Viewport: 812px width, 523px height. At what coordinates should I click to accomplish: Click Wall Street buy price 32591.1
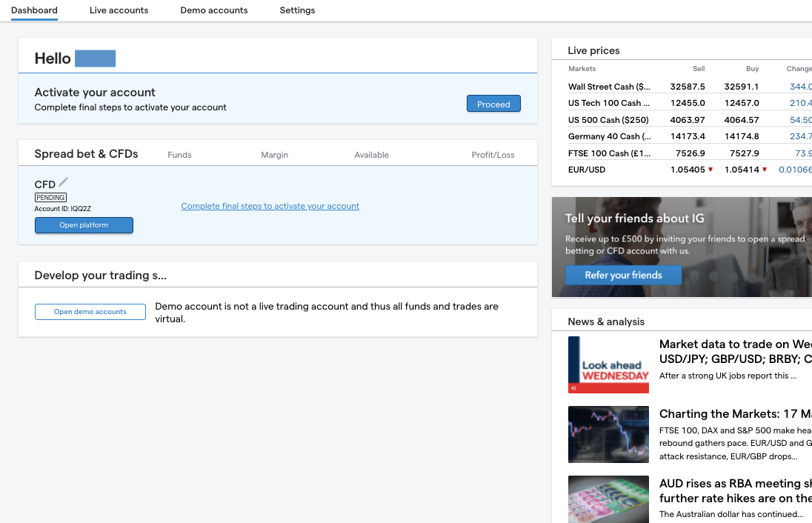pos(742,87)
